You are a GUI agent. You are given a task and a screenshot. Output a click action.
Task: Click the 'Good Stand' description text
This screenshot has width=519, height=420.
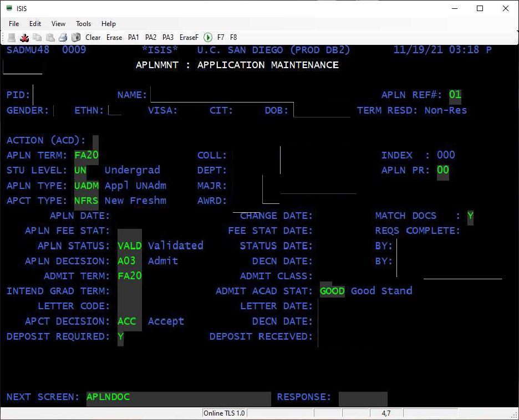[381, 291]
